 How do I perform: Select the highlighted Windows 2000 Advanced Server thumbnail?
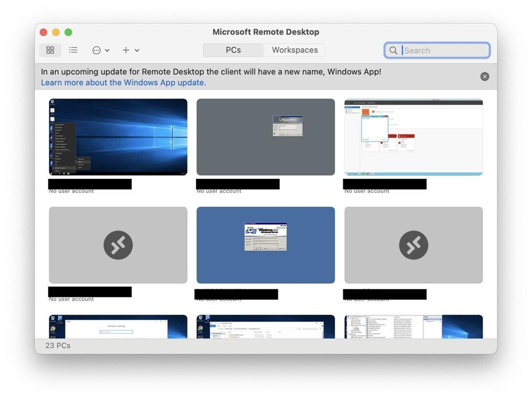tap(266, 245)
